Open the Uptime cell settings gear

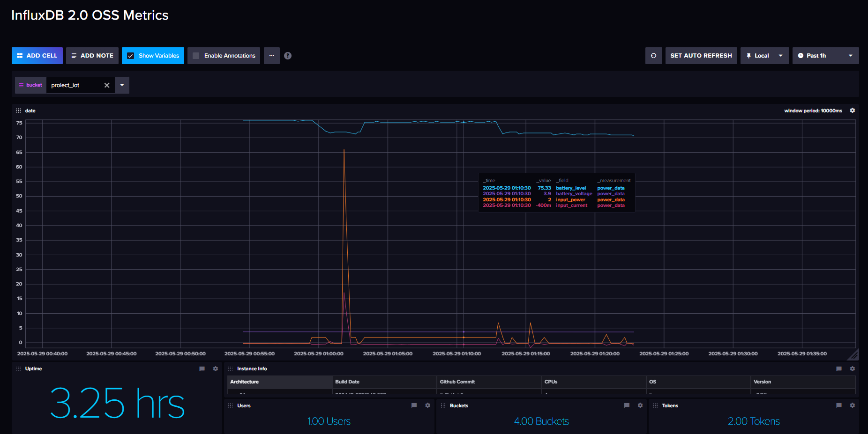[x=216, y=369]
